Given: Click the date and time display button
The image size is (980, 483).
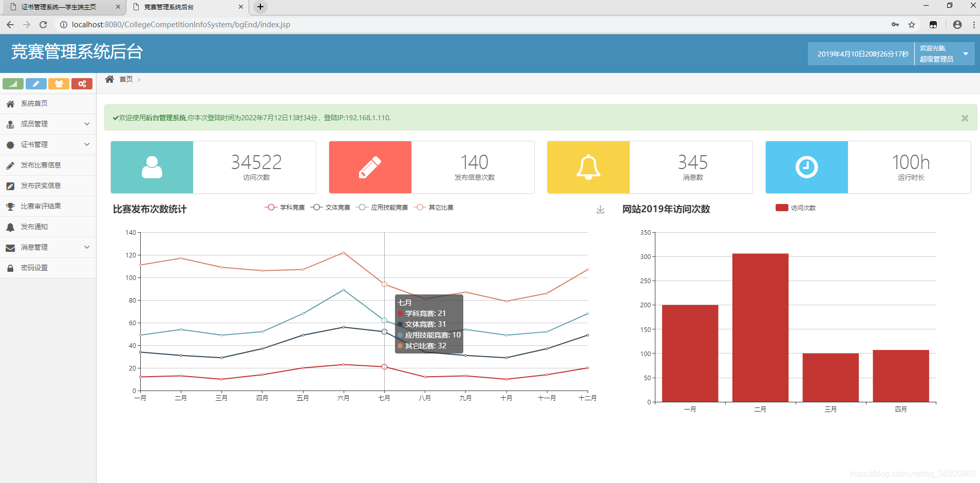Looking at the screenshot, I should point(862,54).
